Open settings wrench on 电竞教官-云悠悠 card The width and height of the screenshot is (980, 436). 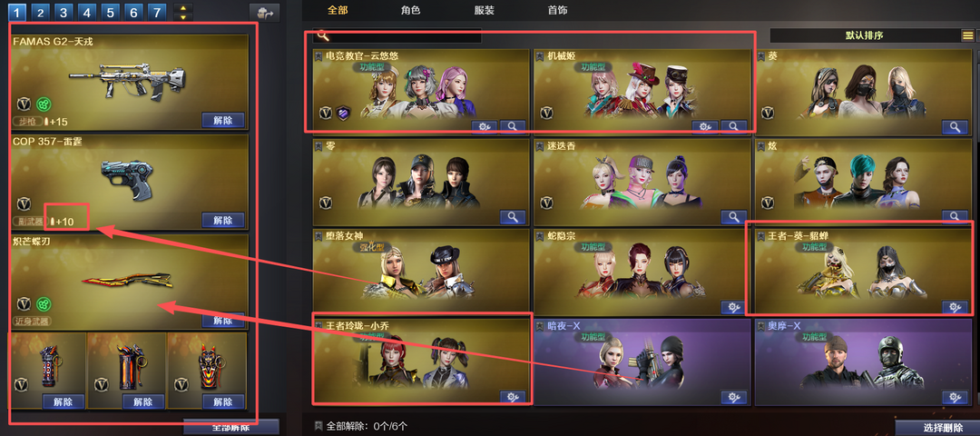tap(484, 126)
